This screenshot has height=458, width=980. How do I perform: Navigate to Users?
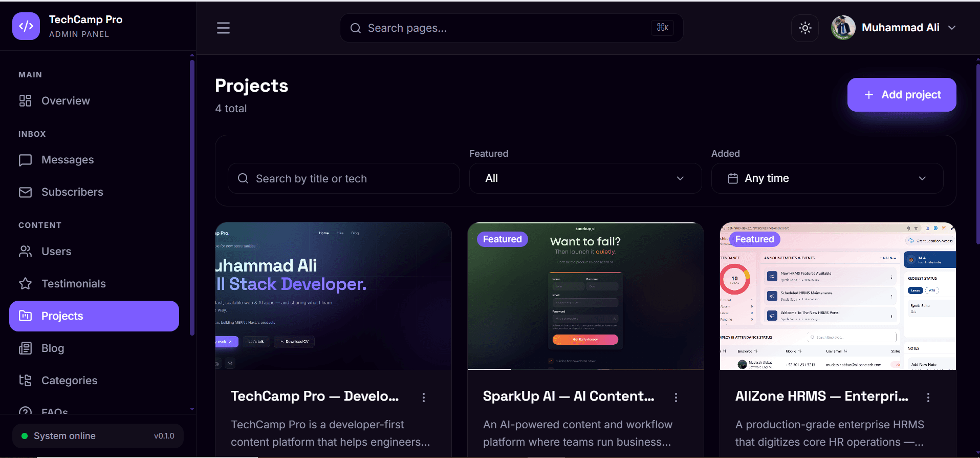pos(94,252)
